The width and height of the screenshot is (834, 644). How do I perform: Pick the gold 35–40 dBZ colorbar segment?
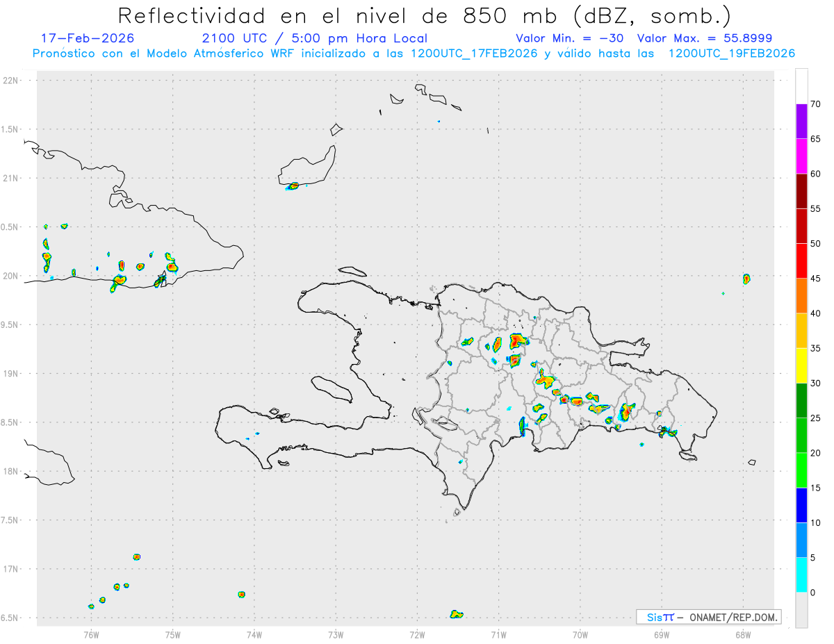tap(801, 331)
